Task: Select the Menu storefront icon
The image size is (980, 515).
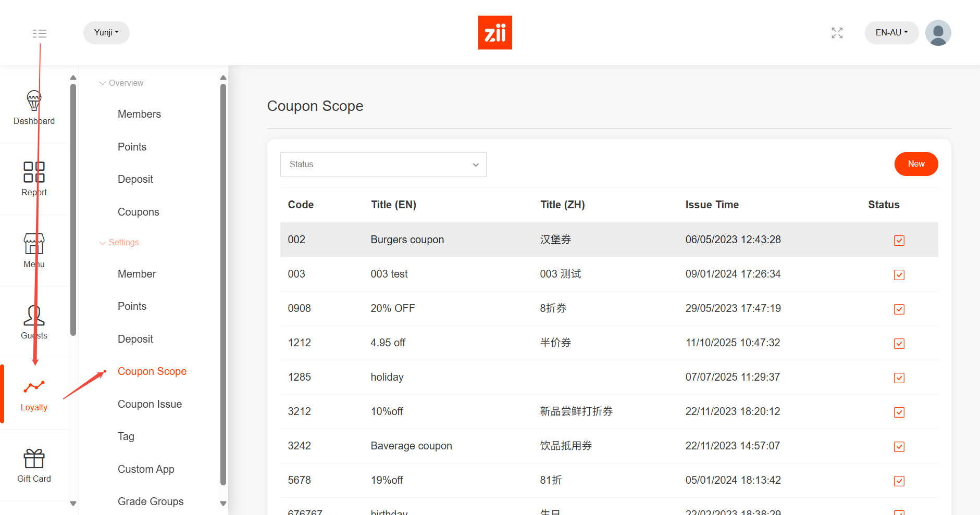Action: click(x=34, y=244)
